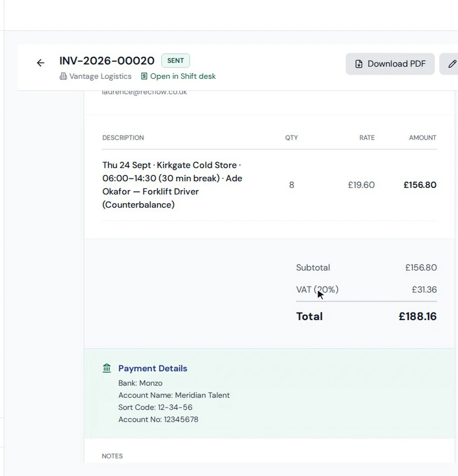
Task: Click the Total label
Action: [310, 316]
